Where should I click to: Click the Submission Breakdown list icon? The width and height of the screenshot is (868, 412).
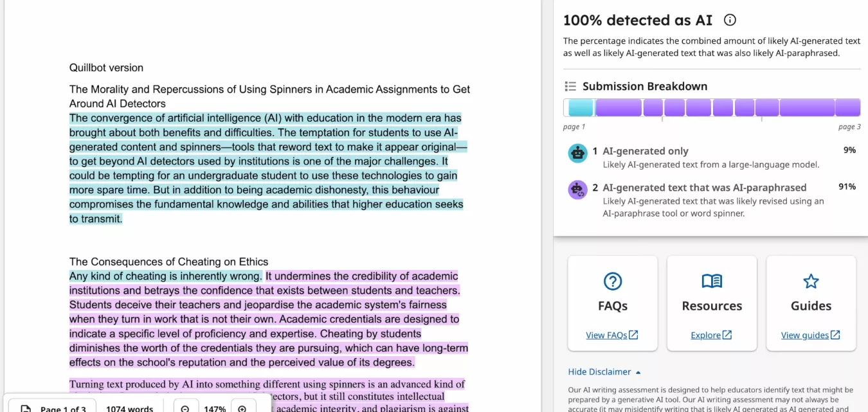tap(571, 85)
